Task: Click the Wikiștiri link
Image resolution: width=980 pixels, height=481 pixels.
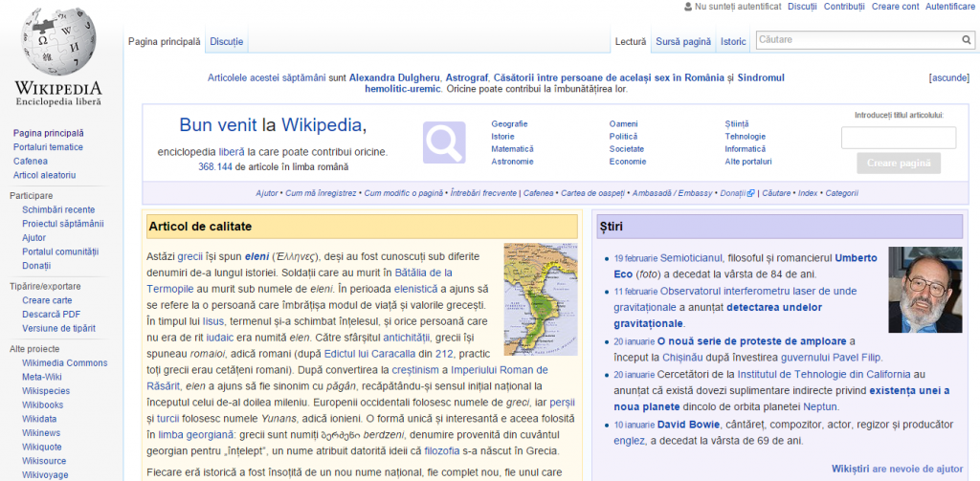Action: [851, 469]
